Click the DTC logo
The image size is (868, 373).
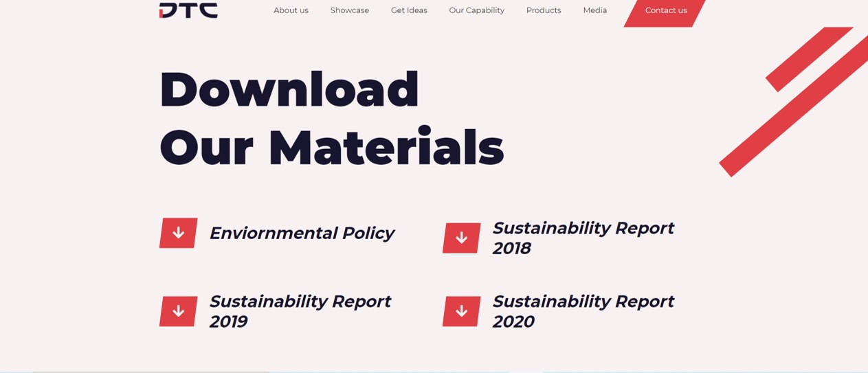point(188,10)
